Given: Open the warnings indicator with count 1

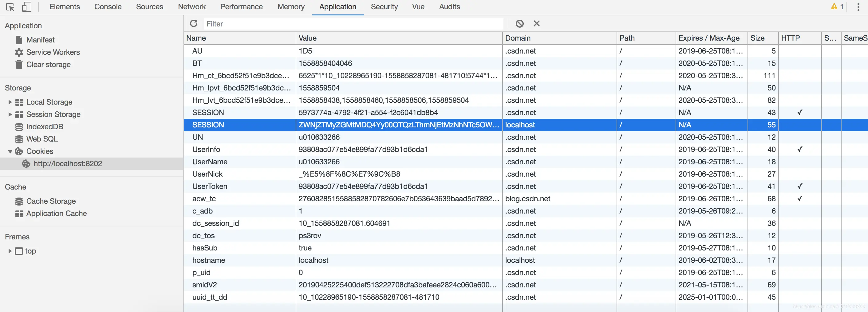Looking at the screenshot, I should tap(837, 6).
